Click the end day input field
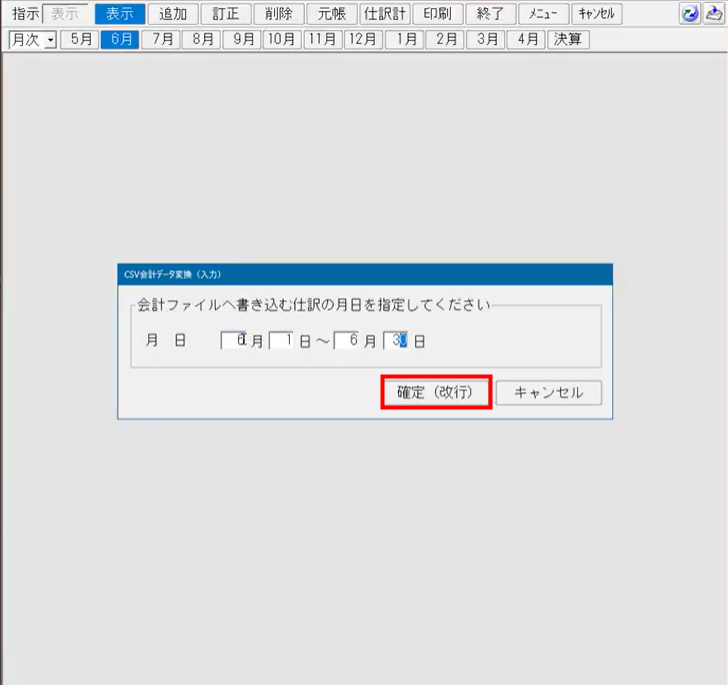This screenshot has width=728, height=685. pyautogui.click(x=396, y=340)
